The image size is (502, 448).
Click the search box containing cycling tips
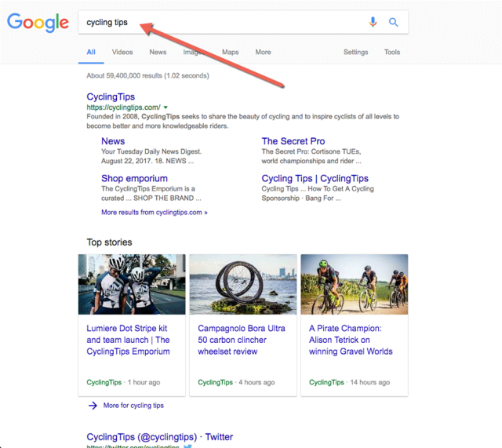[220, 23]
